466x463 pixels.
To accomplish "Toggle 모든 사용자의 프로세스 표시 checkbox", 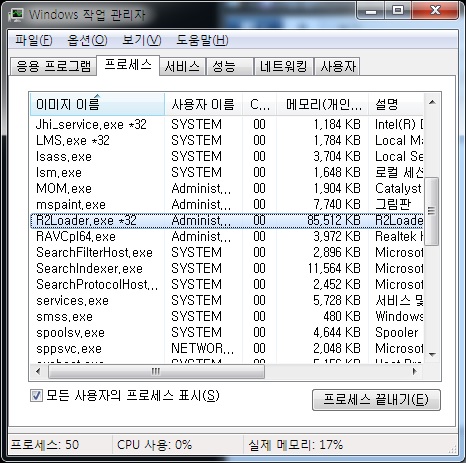I will click(36, 396).
